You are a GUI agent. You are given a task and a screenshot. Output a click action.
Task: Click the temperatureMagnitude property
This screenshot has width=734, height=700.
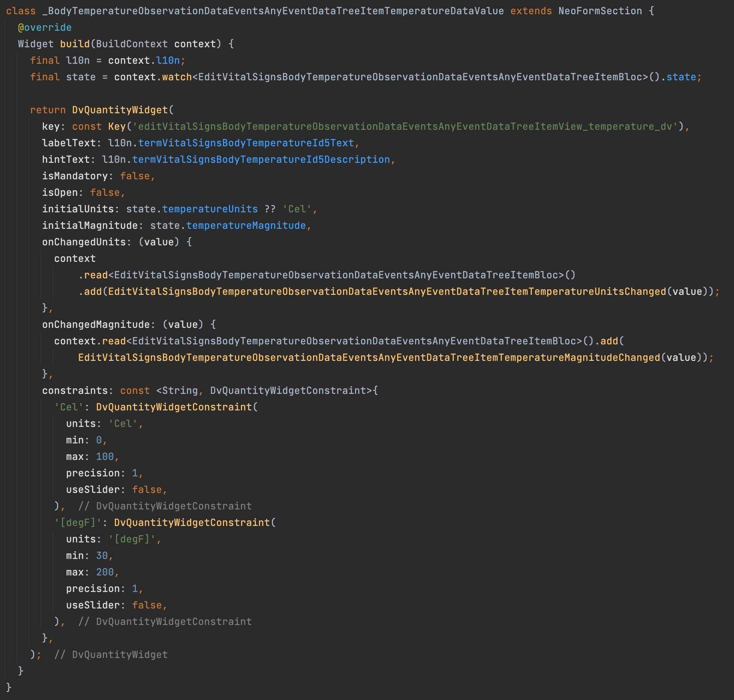click(246, 225)
